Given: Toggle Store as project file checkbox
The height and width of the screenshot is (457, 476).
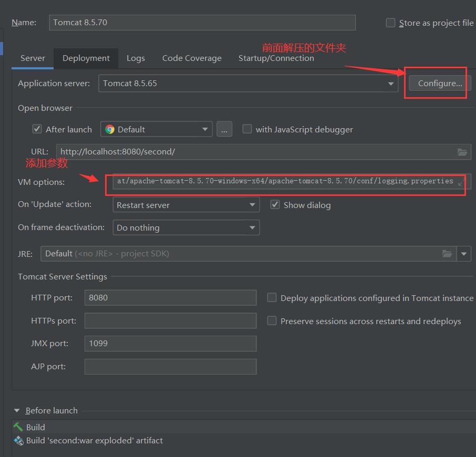Looking at the screenshot, I should [390, 23].
